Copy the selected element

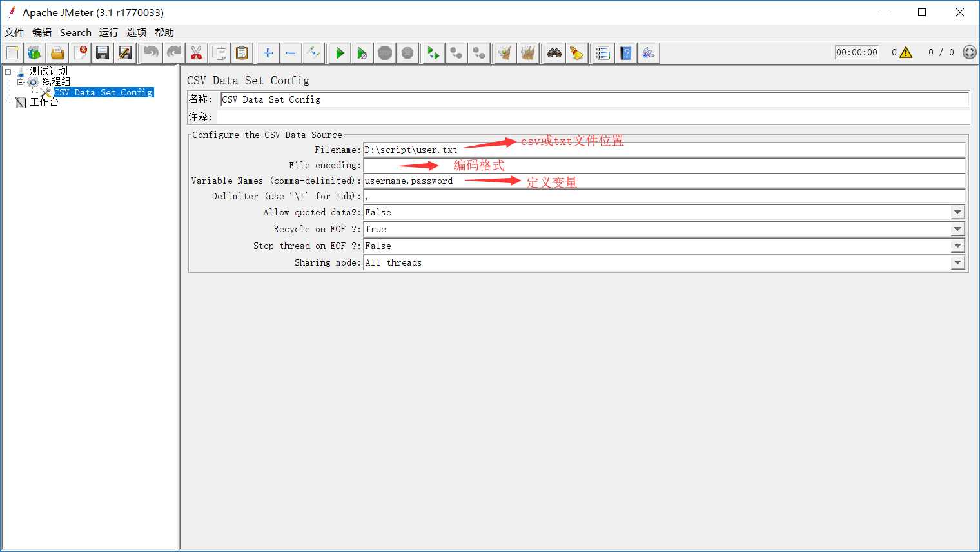click(x=219, y=53)
